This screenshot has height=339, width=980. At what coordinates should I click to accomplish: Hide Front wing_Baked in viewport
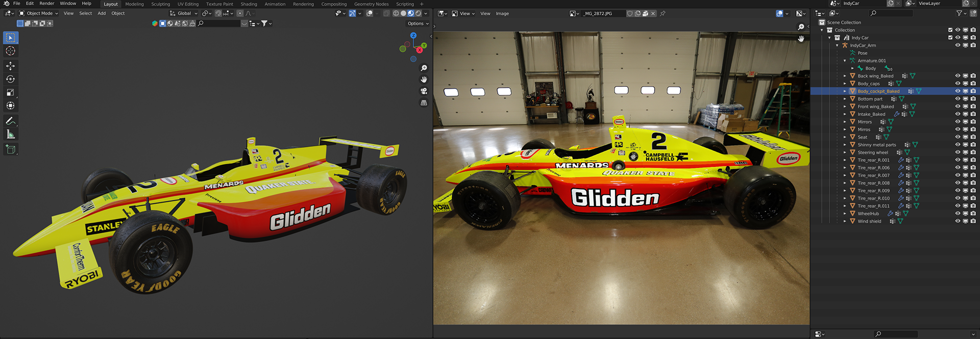tap(958, 107)
